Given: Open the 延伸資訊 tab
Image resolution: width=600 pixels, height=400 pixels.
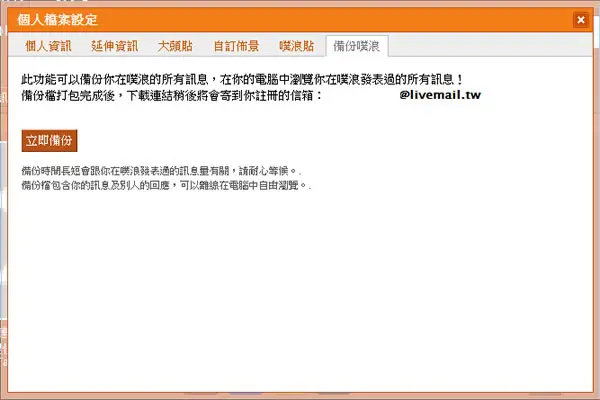Looking at the screenshot, I should [114, 46].
